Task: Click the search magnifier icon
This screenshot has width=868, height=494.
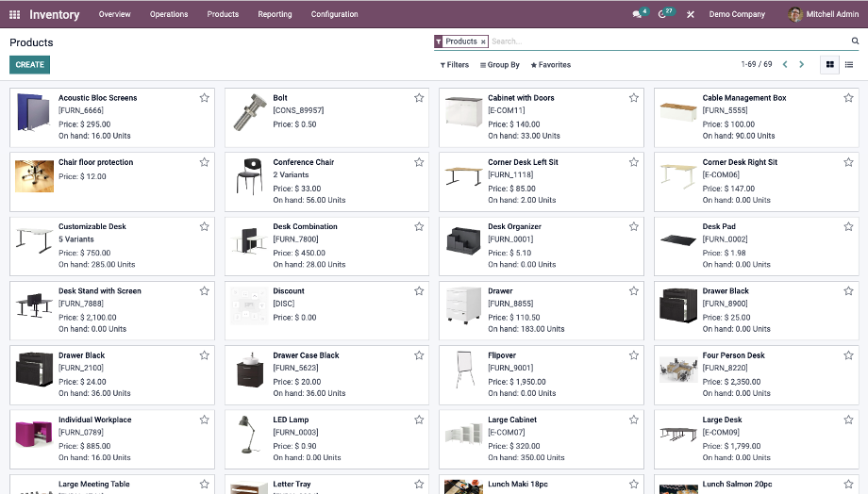Action: [855, 41]
